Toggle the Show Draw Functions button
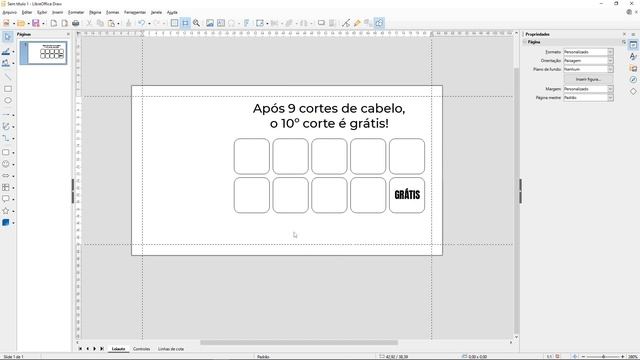Viewport: 640px width, 360px height. pyautogui.click(x=379, y=23)
